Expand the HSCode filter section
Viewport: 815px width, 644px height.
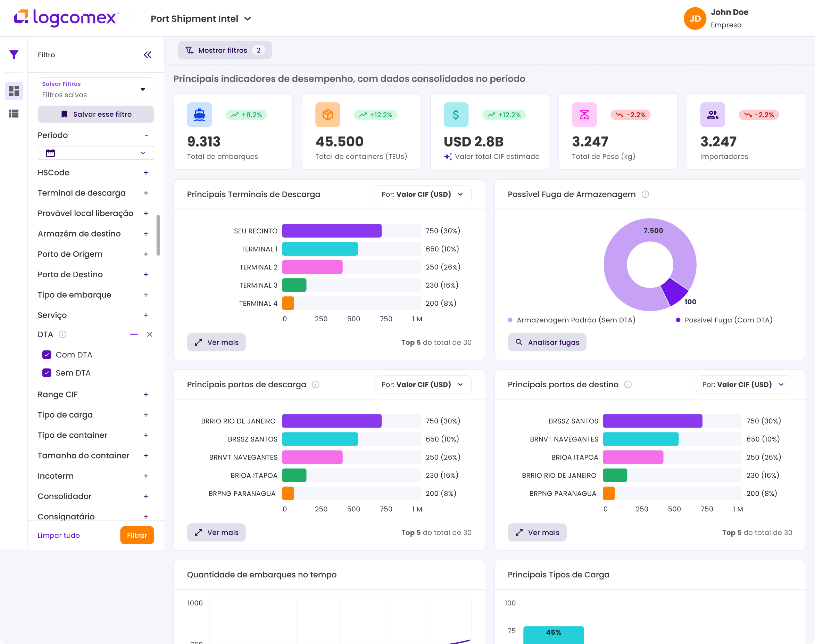pyautogui.click(x=146, y=173)
